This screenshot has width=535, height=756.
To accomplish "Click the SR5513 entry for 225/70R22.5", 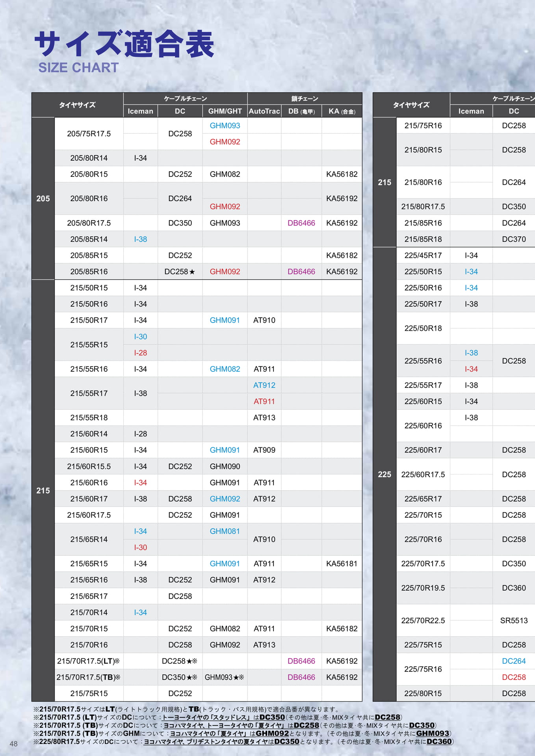I will point(514,621).
